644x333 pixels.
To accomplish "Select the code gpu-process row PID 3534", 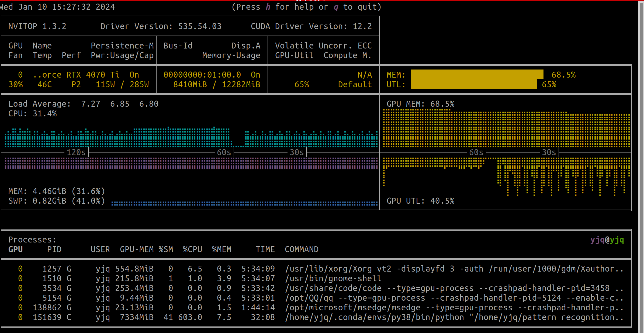I will tap(316, 288).
